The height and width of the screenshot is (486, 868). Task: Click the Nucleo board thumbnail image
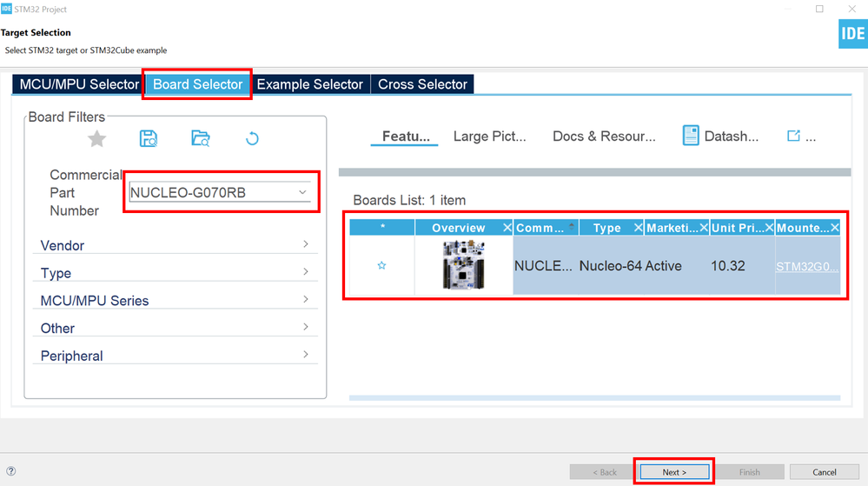point(463,265)
